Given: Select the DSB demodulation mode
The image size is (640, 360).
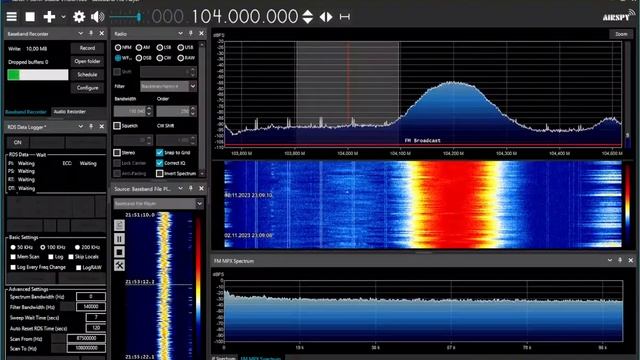Looking at the screenshot, I should pos(143,58).
